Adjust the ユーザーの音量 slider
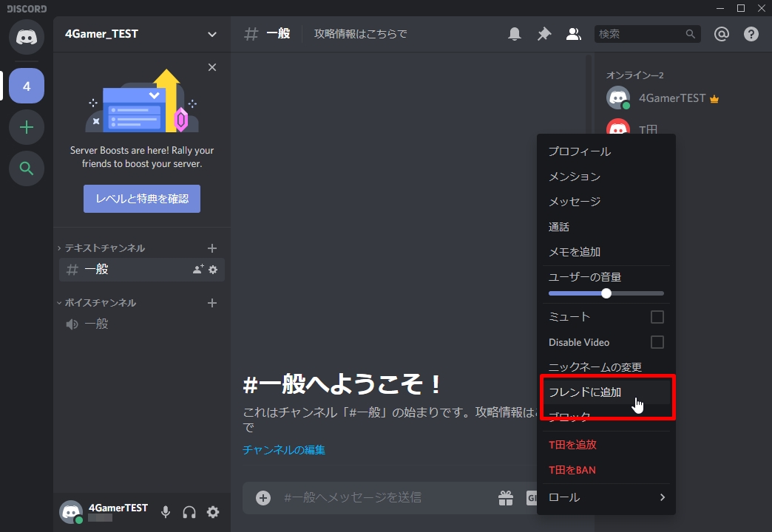Screen dimensions: 772x532 606,293
